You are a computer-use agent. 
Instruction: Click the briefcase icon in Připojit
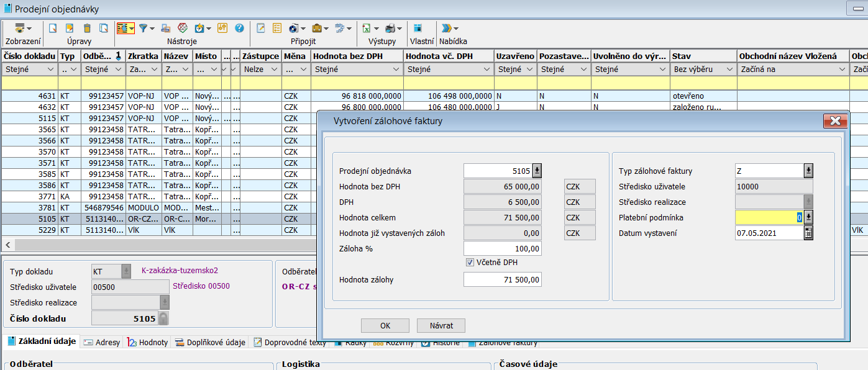tap(317, 28)
